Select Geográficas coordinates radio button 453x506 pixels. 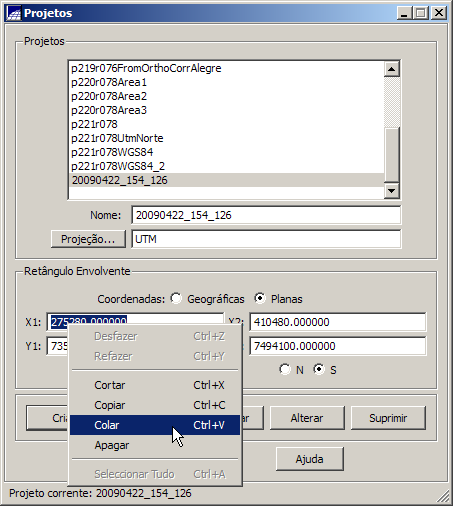click(x=176, y=298)
